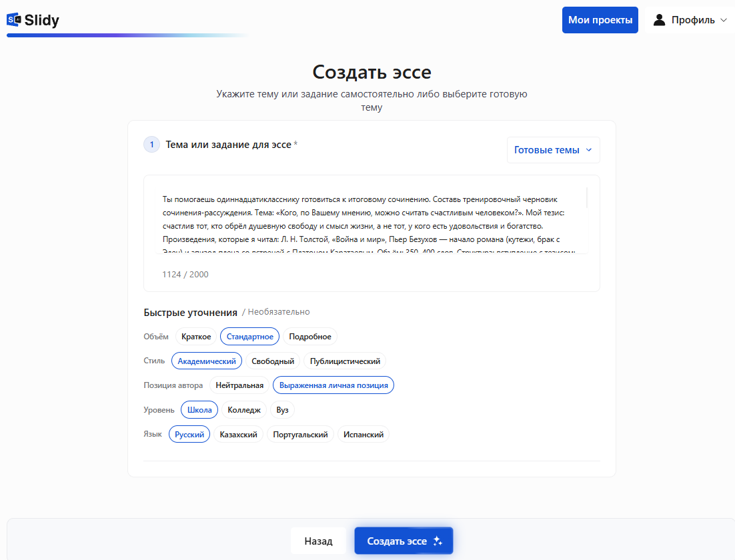Expand the Профиль dropdown chevron
735x560 pixels.
(723, 20)
